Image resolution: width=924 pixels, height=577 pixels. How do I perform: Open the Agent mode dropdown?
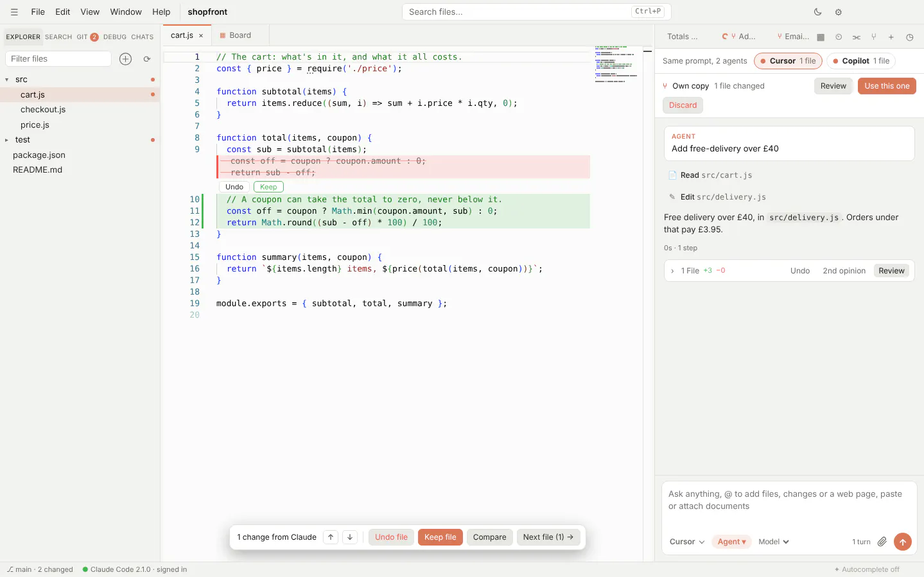point(731,542)
